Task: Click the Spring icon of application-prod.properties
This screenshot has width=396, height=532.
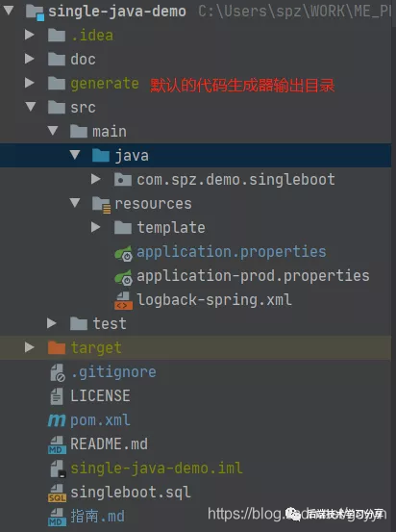Action: 123,277
